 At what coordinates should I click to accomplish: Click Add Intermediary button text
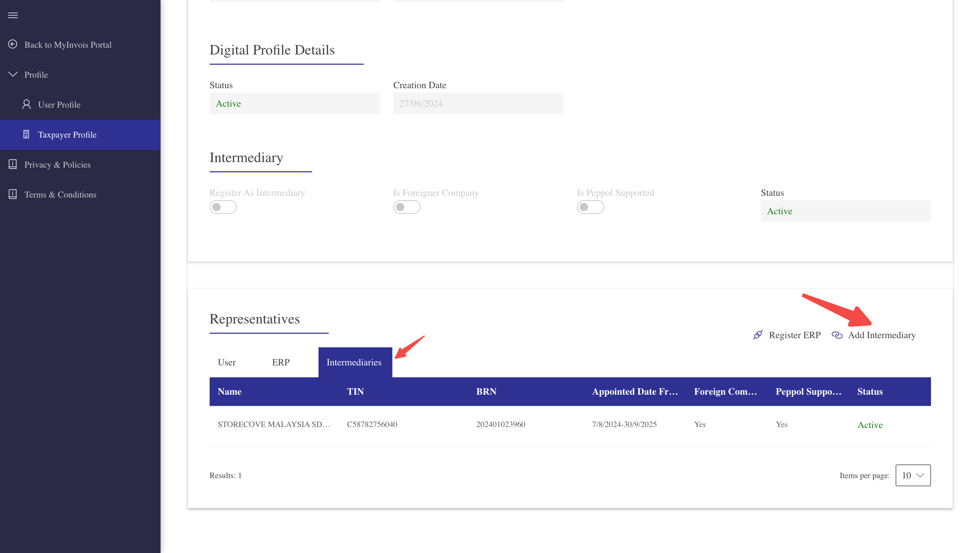(881, 335)
